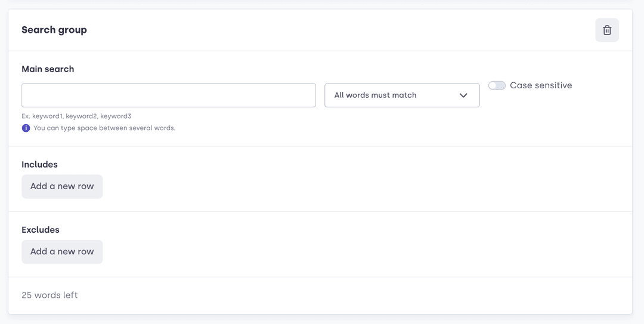
Task: Click the info icon beside the space hint
Action: coord(26,128)
